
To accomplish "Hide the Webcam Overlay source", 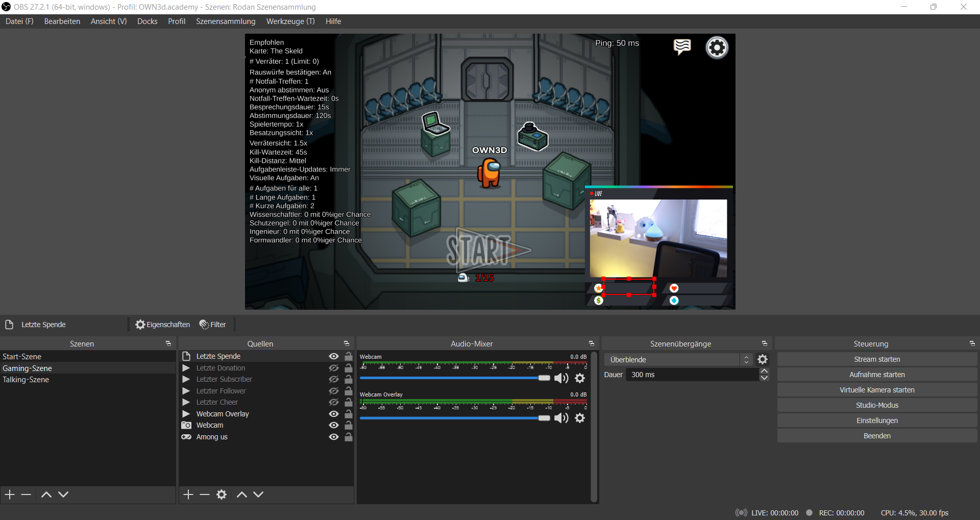I will click(334, 414).
